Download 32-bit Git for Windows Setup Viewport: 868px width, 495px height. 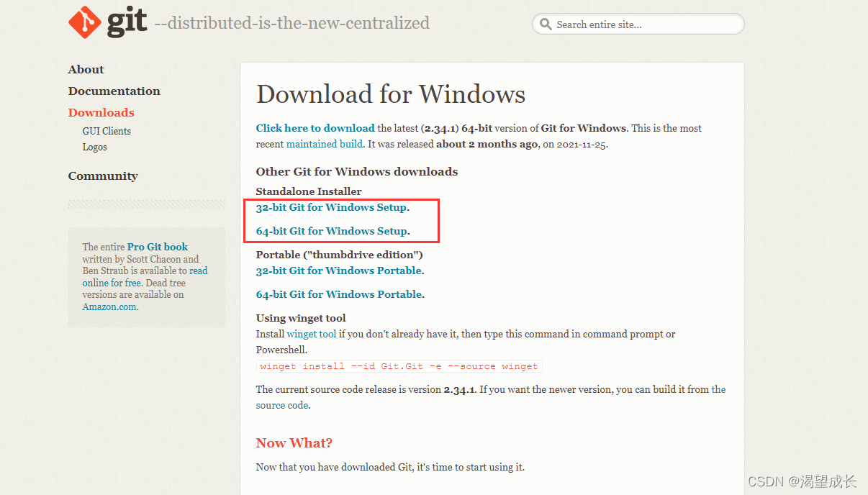pos(332,207)
